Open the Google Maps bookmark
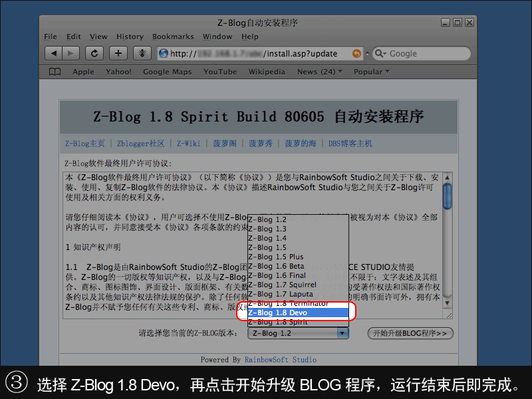This screenshot has height=399, width=532. tap(168, 72)
